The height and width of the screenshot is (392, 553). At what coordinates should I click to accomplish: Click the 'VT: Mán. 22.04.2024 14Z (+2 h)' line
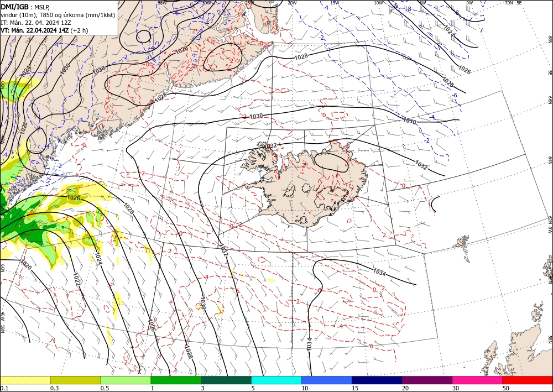(x=44, y=30)
